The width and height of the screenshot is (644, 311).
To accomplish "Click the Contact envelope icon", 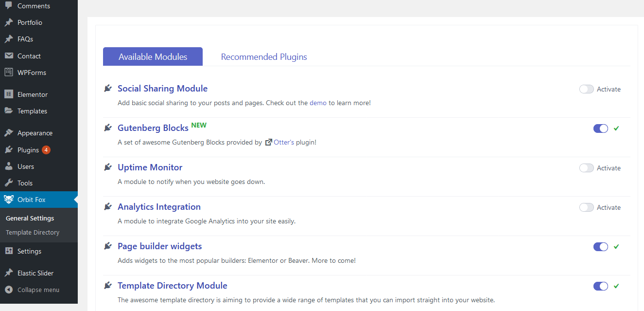I will (x=9, y=56).
